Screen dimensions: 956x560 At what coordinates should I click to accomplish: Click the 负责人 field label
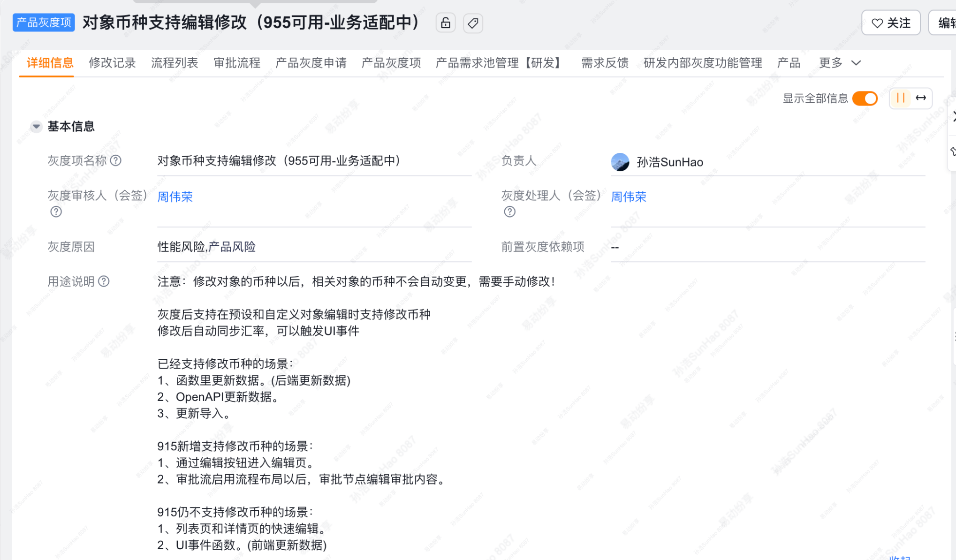(x=519, y=161)
